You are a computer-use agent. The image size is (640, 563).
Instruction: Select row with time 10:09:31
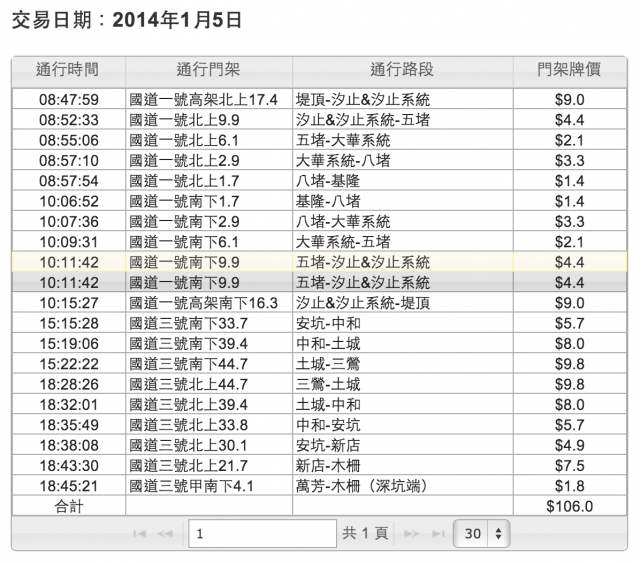[x=320, y=242]
